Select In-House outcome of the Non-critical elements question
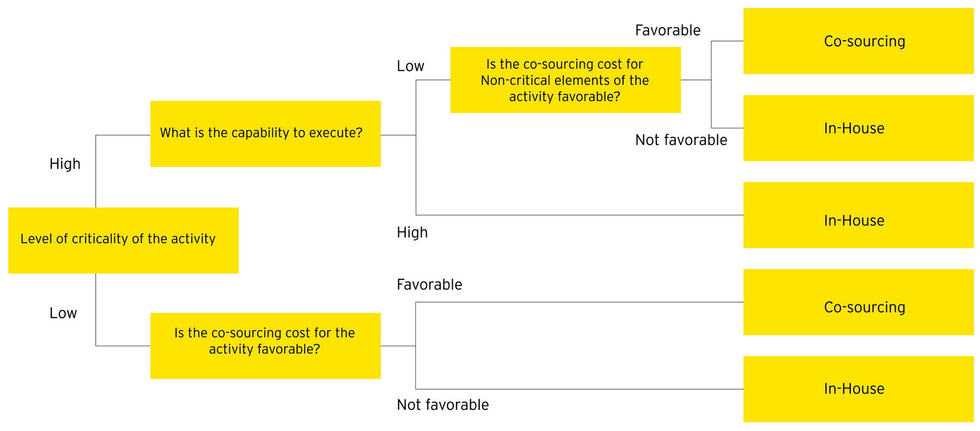The image size is (980, 431). (x=858, y=128)
